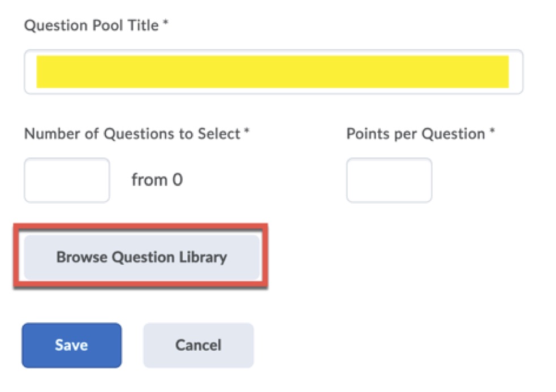The image size is (556, 392).
Task: Save the question pool
Action: 71,345
